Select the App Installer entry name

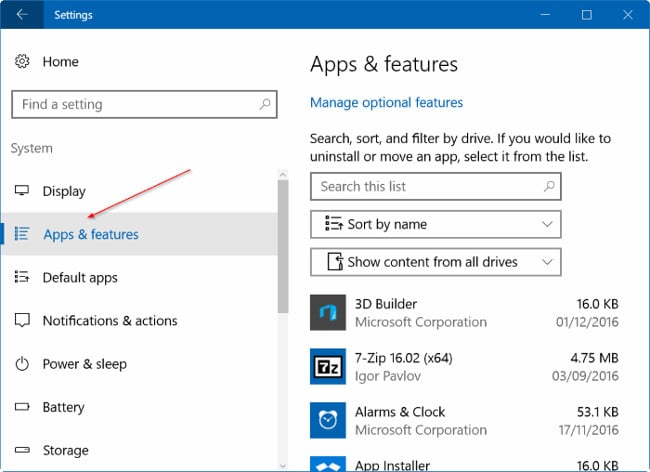pos(392,465)
